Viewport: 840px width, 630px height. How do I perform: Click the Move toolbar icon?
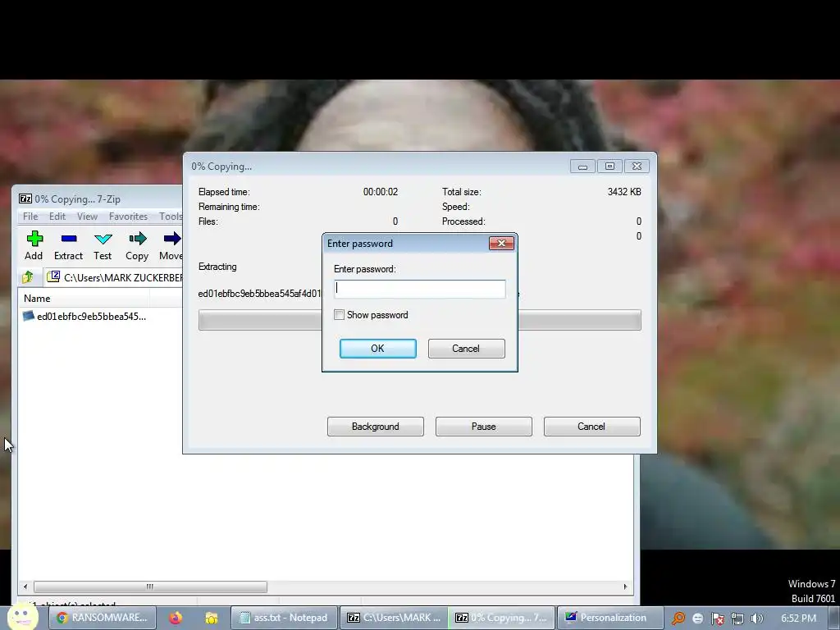[x=171, y=245]
